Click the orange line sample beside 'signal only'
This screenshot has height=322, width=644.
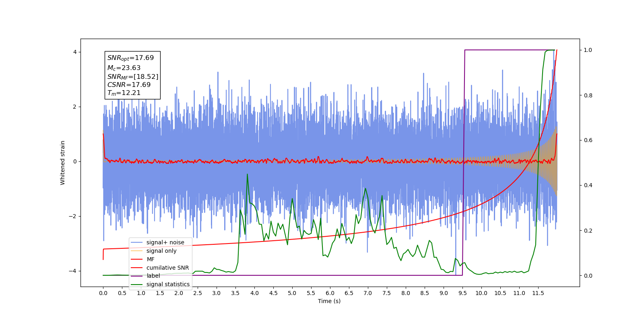point(137,251)
